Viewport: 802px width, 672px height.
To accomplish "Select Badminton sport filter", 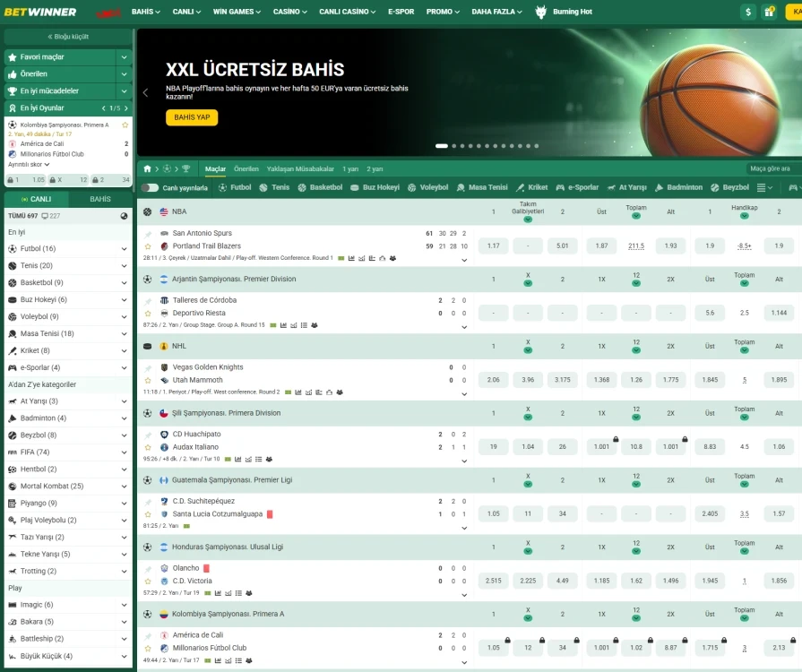I will pyautogui.click(x=678, y=187).
